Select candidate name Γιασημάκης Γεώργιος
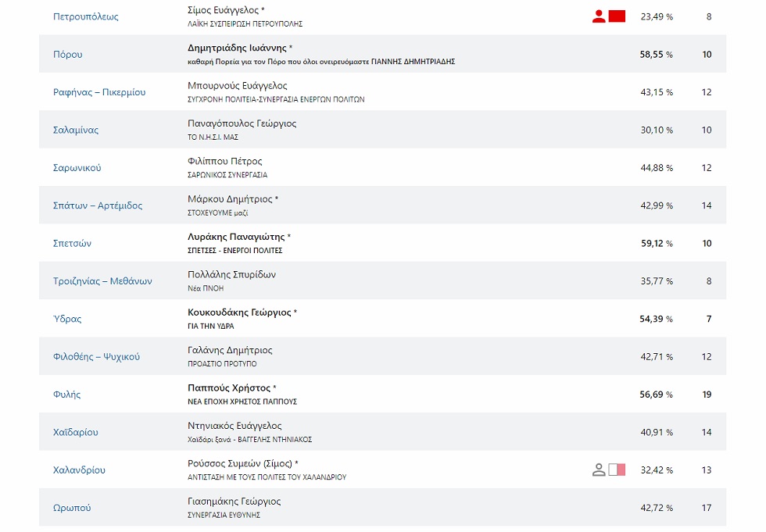 click(234, 502)
